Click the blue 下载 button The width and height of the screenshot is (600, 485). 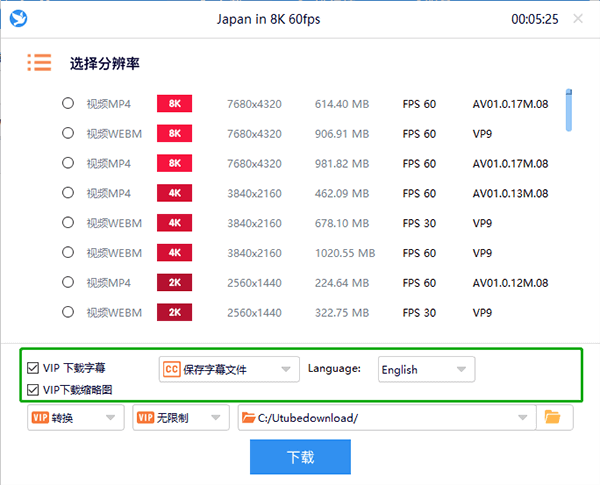point(300,457)
